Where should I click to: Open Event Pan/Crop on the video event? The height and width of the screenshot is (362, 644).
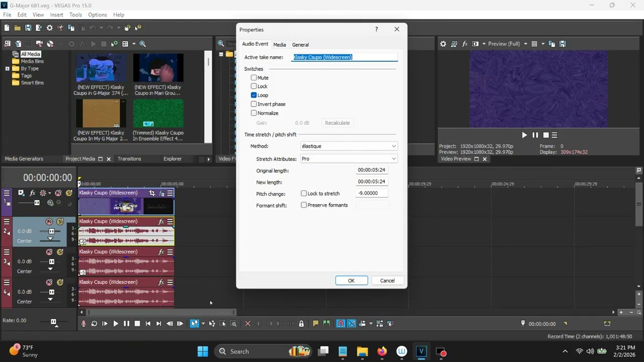pos(152,193)
